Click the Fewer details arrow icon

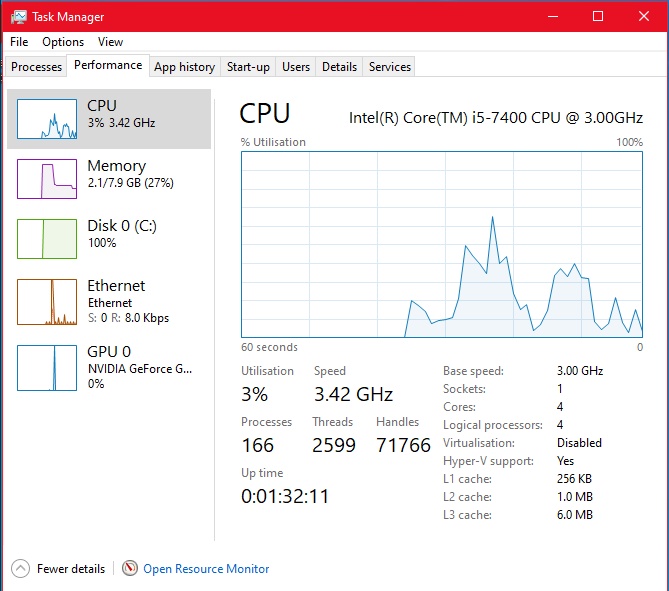click(x=20, y=568)
